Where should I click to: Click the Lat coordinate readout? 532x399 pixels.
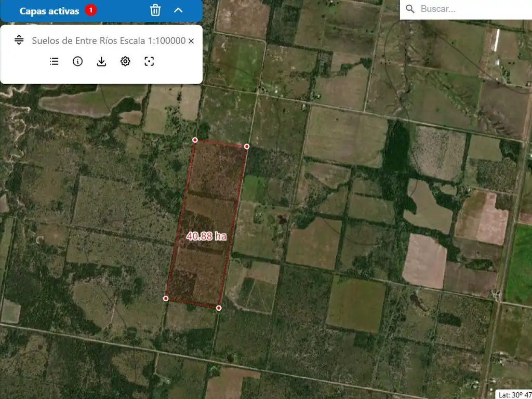click(x=513, y=394)
